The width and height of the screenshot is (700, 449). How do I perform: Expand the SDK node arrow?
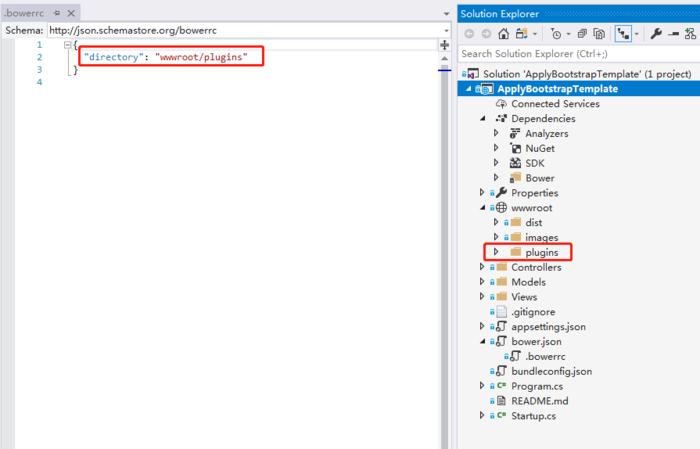pyautogui.click(x=496, y=162)
